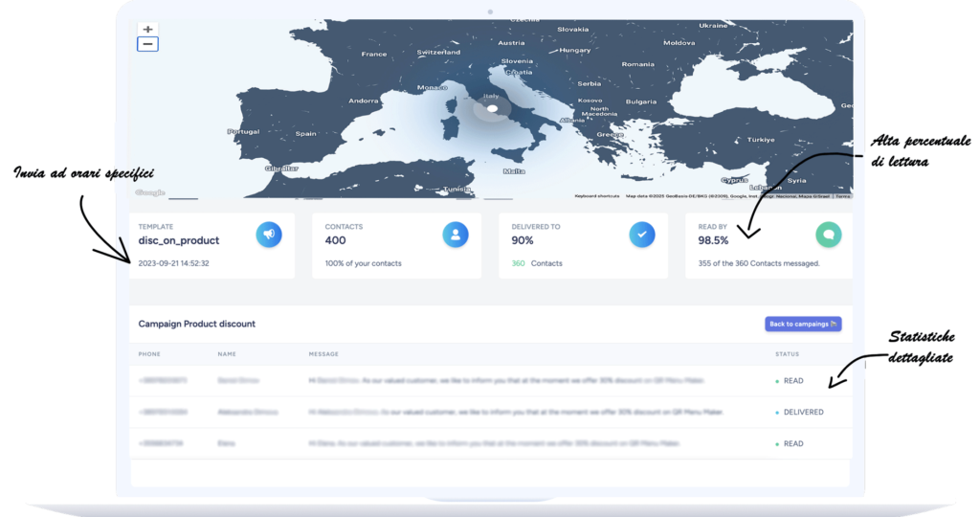This screenshot has width=980, height=517.
Task: Select the MESSAGE column header
Action: pos(323,354)
